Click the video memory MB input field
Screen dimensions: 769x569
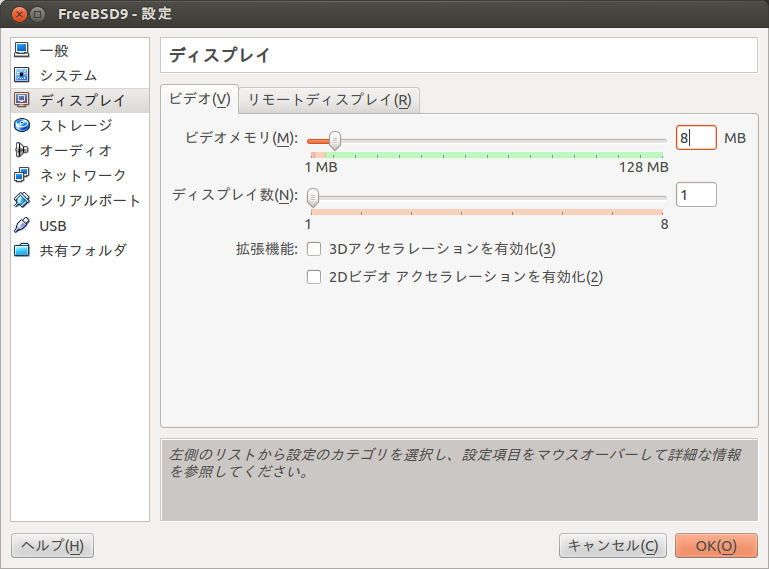click(696, 138)
